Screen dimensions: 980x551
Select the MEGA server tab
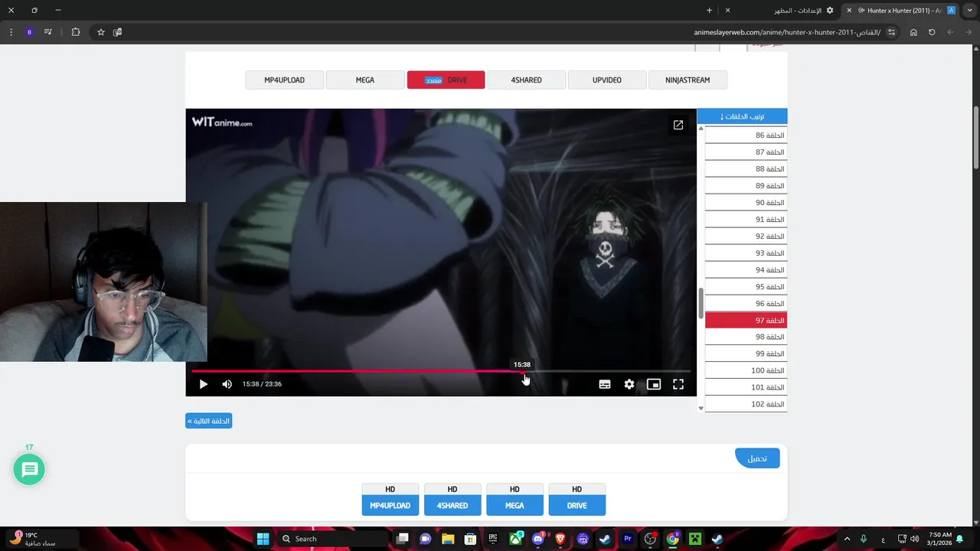365,80
